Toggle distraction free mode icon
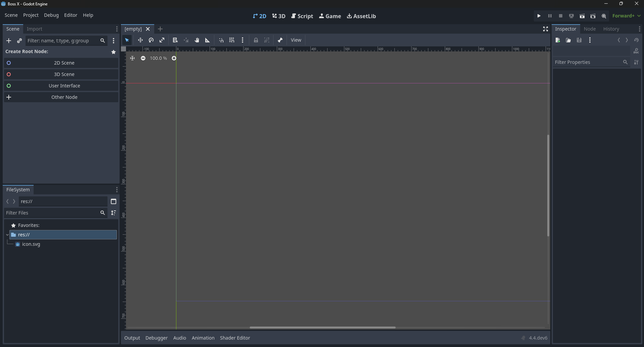Image resolution: width=644 pixels, height=347 pixels. coord(546,29)
